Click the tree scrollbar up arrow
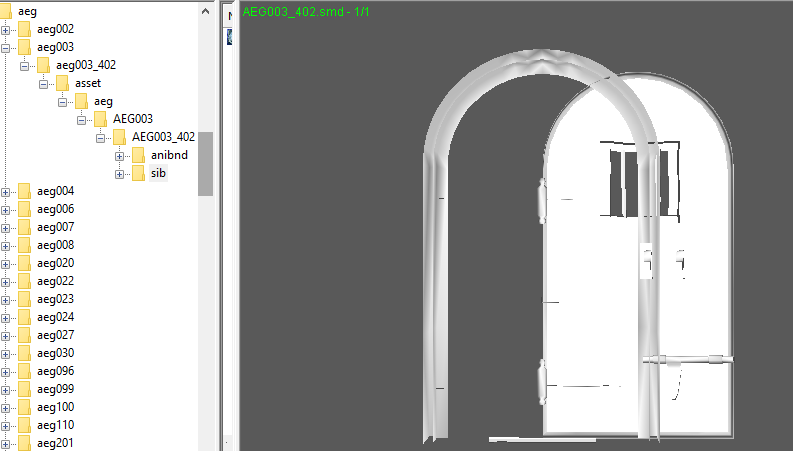This screenshot has height=451, width=793. click(x=205, y=11)
